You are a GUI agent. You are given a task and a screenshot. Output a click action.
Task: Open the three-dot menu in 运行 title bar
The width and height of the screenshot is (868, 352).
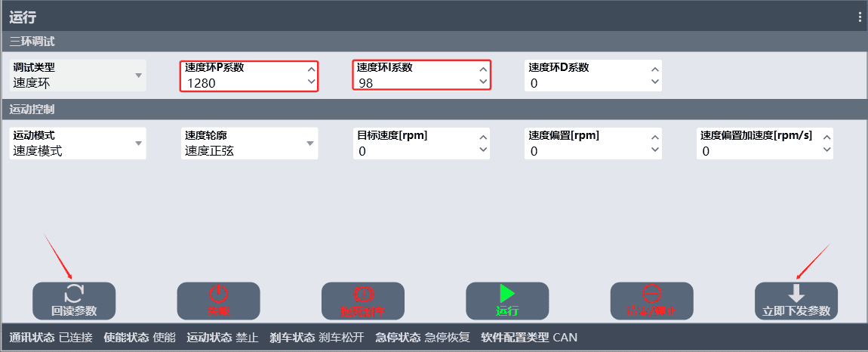pyautogui.click(x=860, y=17)
